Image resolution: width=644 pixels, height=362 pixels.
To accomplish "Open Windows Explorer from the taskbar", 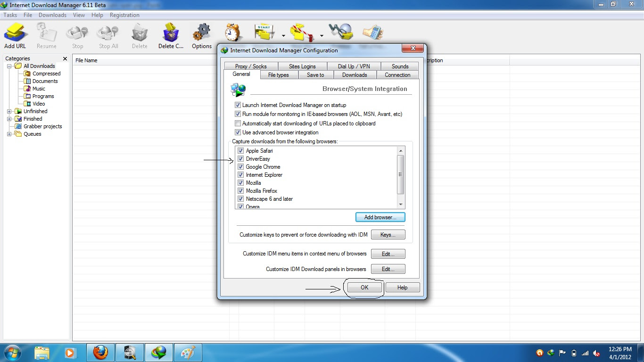I will click(42, 353).
